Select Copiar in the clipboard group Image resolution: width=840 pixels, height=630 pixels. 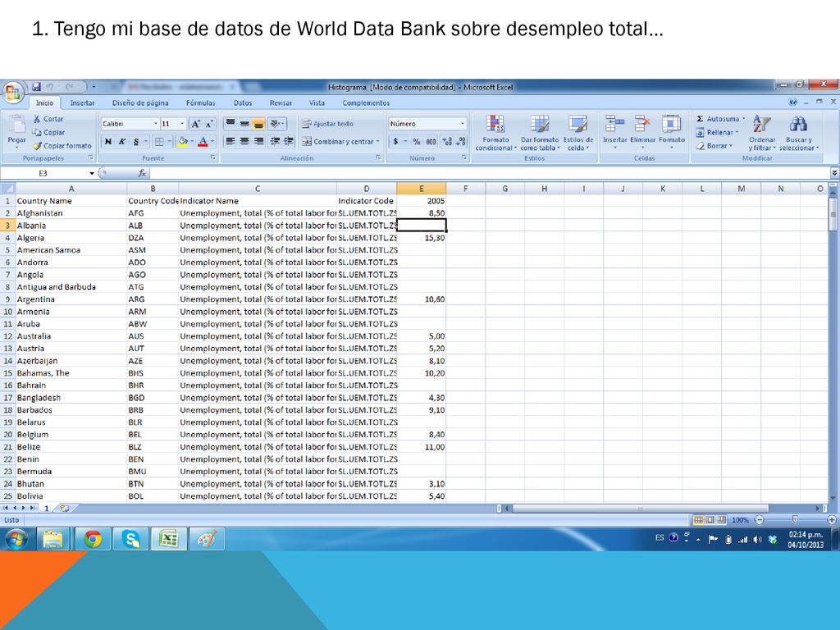(x=48, y=132)
